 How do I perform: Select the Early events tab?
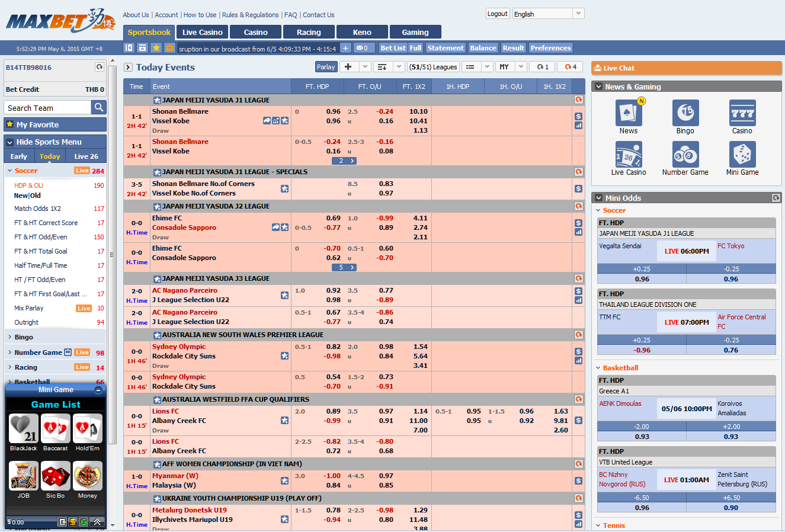tap(19, 156)
